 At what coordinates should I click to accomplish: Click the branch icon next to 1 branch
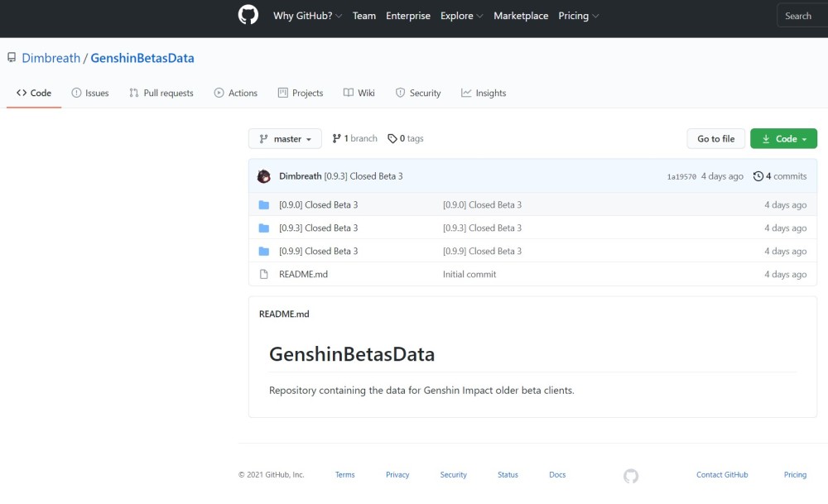(336, 139)
